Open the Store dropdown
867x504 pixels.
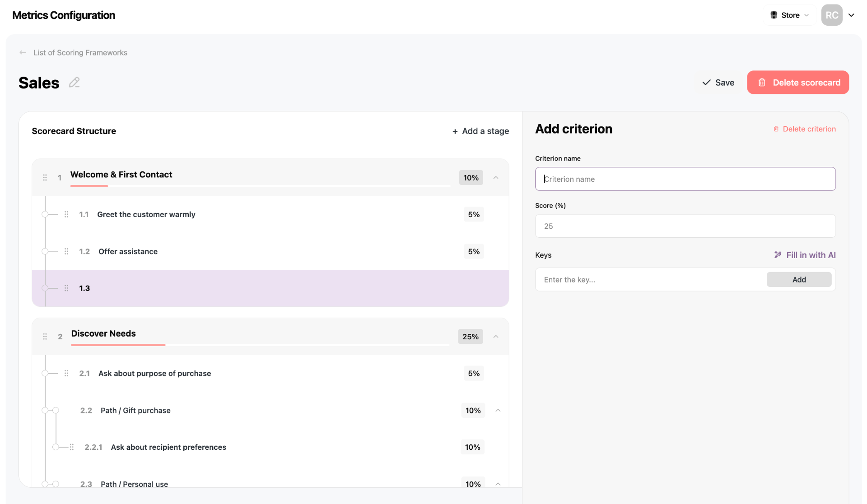click(x=790, y=15)
